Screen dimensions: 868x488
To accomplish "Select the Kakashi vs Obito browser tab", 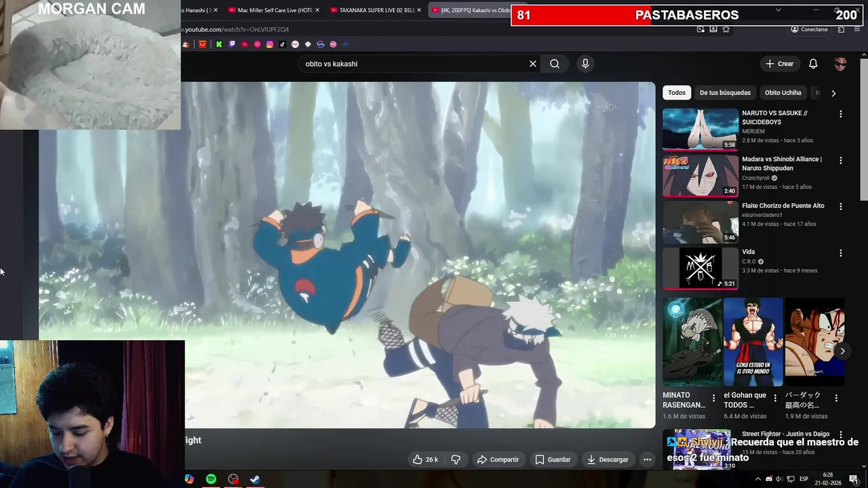I will click(471, 10).
